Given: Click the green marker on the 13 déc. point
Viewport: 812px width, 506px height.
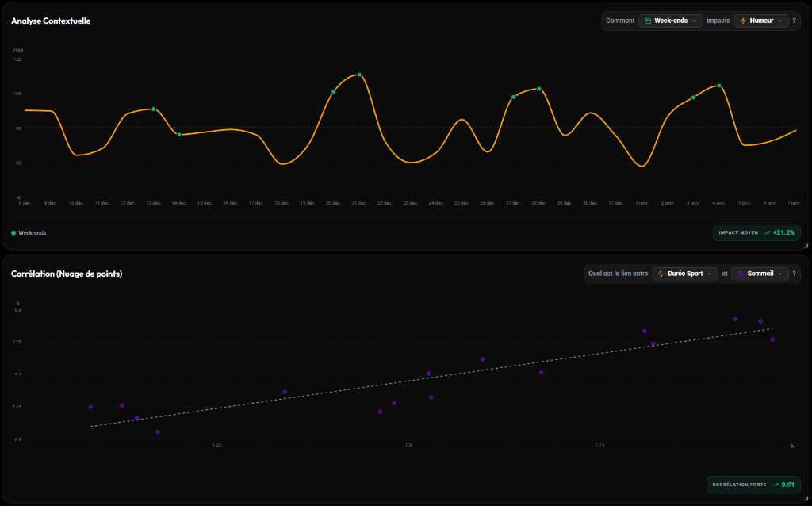Looking at the screenshot, I should click(x=153, y=109).
